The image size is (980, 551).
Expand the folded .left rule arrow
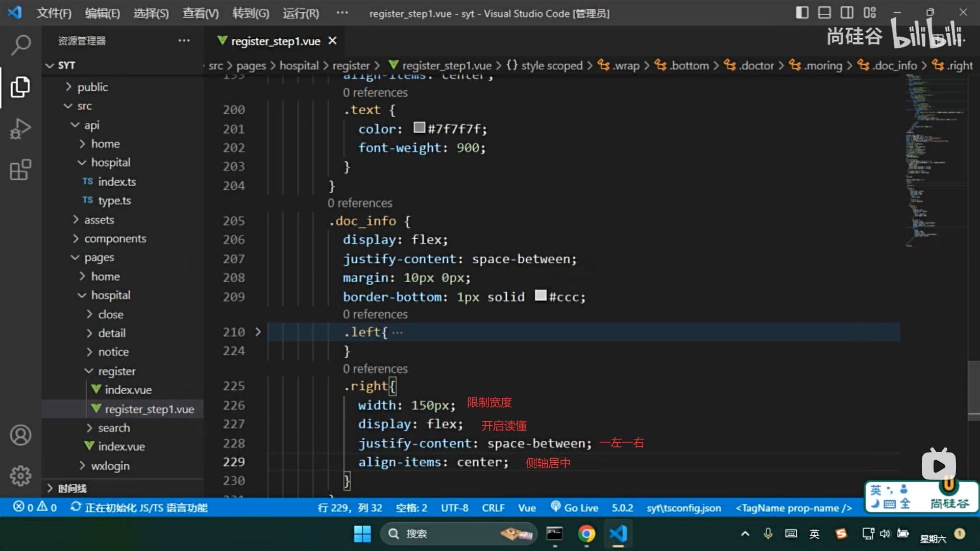pos(258,332)
